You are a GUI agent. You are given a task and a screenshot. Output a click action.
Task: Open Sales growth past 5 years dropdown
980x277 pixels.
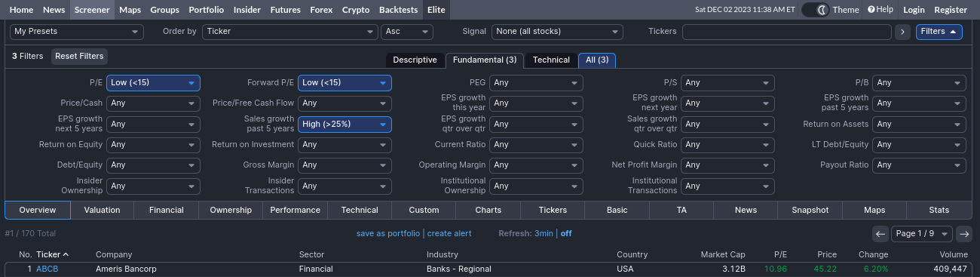345,124
